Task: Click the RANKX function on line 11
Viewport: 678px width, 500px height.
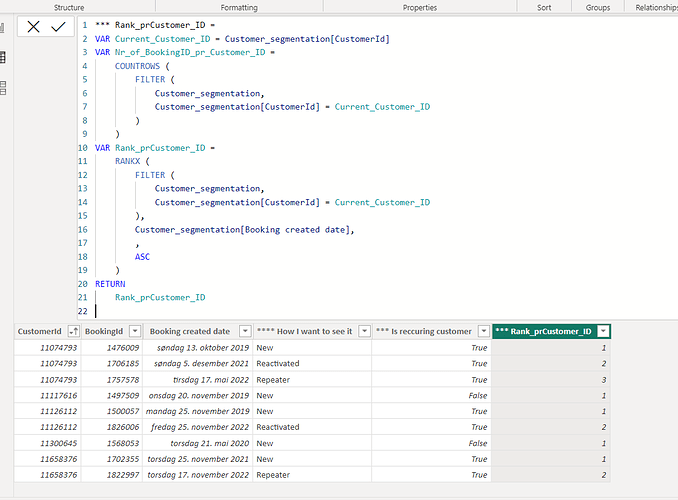Action: pos(128,161)
